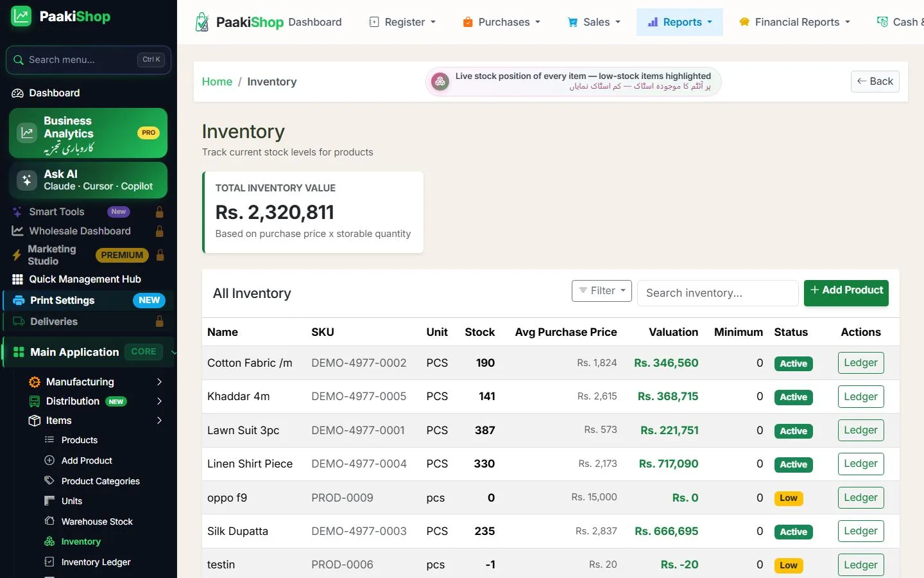This screenshot has height=578, width=924.
Task: Open Ledger for oppo f9
Action: pyautogui.click(x=861, y=498)
